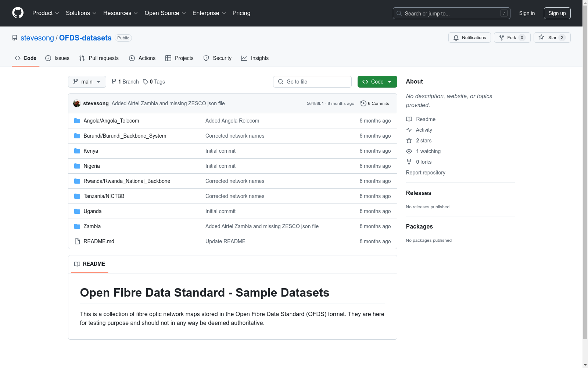Image resolution: width=588 pixels, height=368 pixels.
Task: Click the Report repository link
Action: tap(426, 173)
